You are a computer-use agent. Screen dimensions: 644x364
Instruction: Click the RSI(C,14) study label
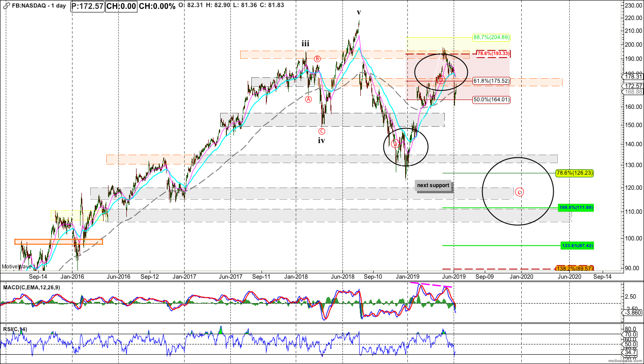pyautogui.click(x=14, y=329)
